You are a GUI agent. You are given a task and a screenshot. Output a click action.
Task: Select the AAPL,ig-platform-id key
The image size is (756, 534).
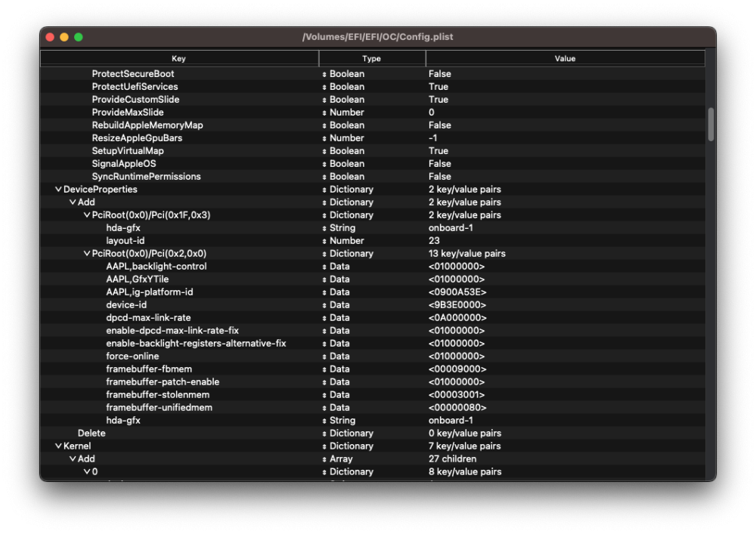click(144, 292)
